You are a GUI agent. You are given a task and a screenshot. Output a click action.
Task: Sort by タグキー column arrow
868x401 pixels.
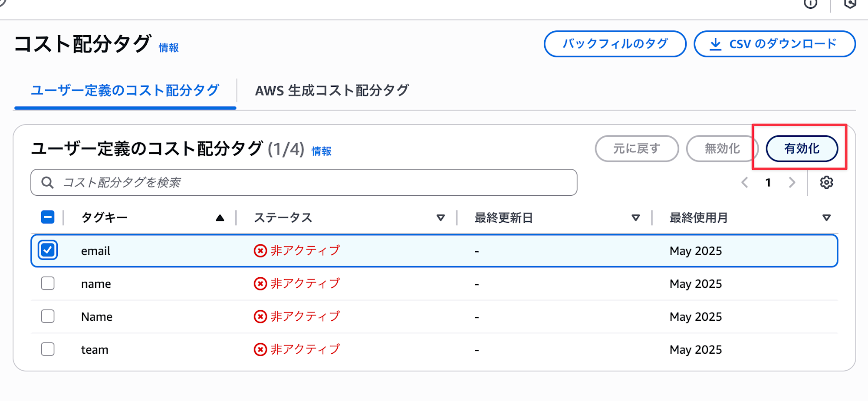tap(220, 218)
